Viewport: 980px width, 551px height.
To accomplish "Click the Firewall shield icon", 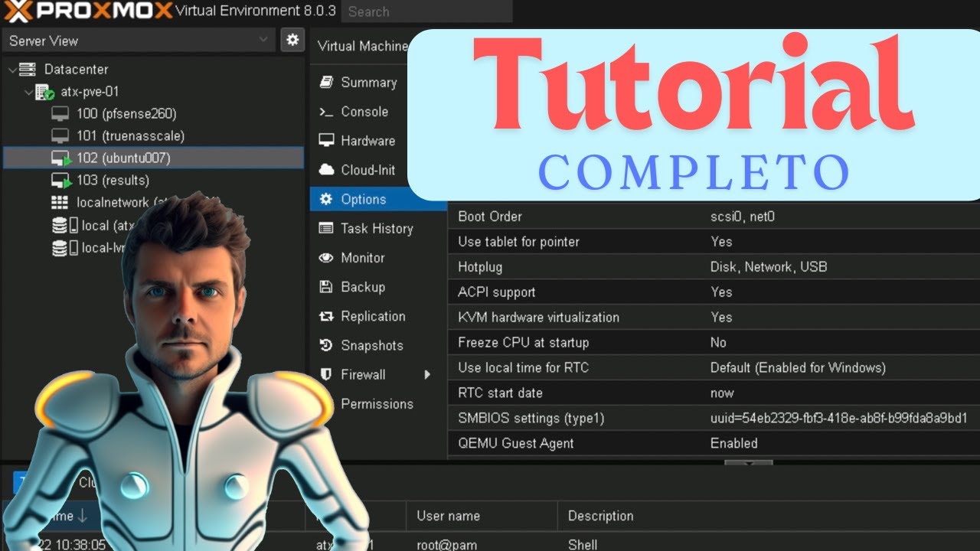I will click(326, 375).
